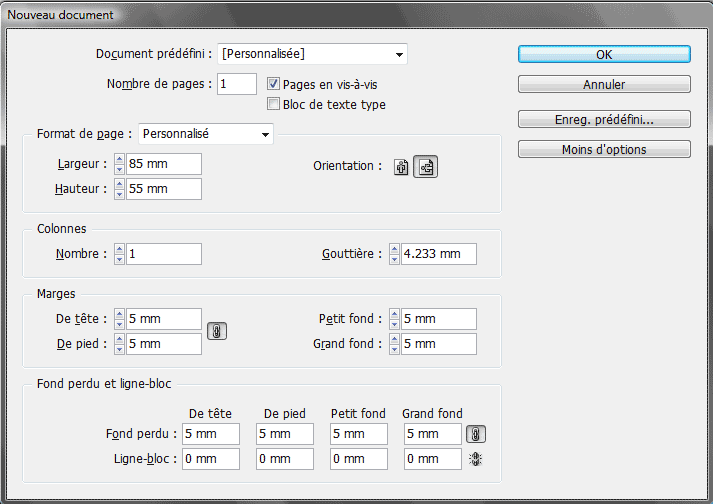Viewport: 713px width, 504px height.
Task: Toggle the Ligne-bloc broken link icon
Action: pyautogui.click(x=476, y=459)
